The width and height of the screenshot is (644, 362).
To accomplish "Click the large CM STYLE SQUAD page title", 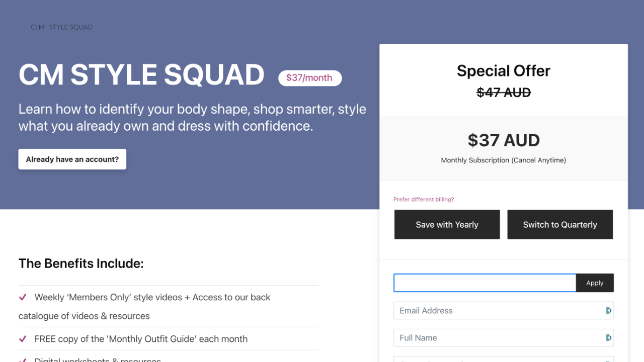I will 141,75.
